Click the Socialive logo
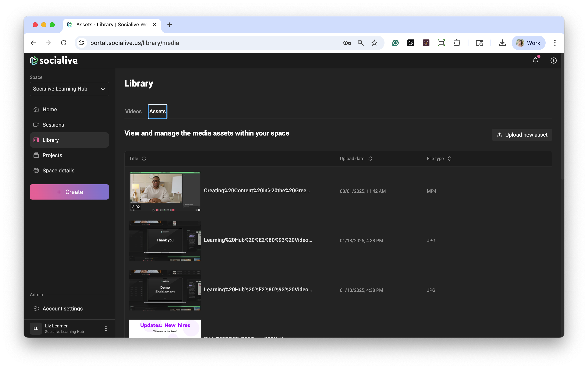Image resolution: width=588 pixels, height=369 pixels. [x=54, y=60]
